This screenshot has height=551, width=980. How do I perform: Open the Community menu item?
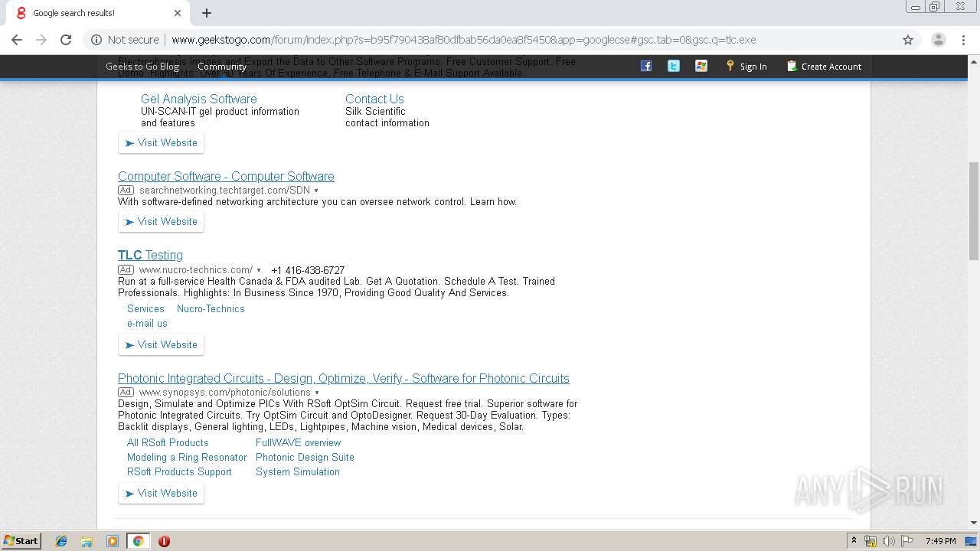[x=222, y=67]
